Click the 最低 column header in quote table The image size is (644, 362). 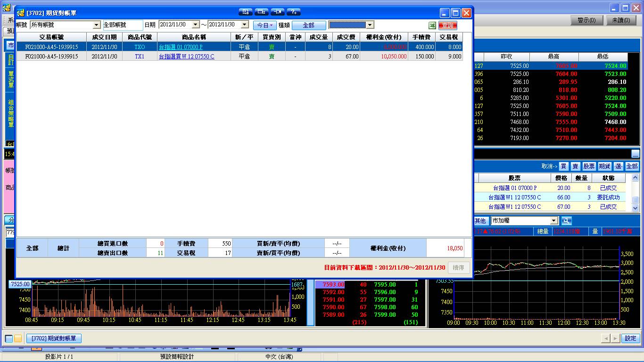[603, 57]
